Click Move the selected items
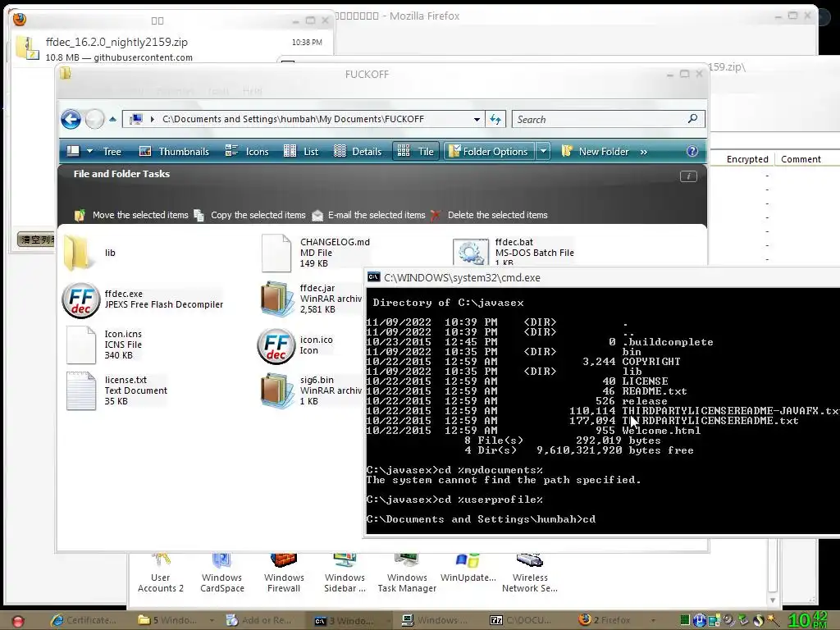This screenshot has height=630, width=840. click(x=131, y=215)
